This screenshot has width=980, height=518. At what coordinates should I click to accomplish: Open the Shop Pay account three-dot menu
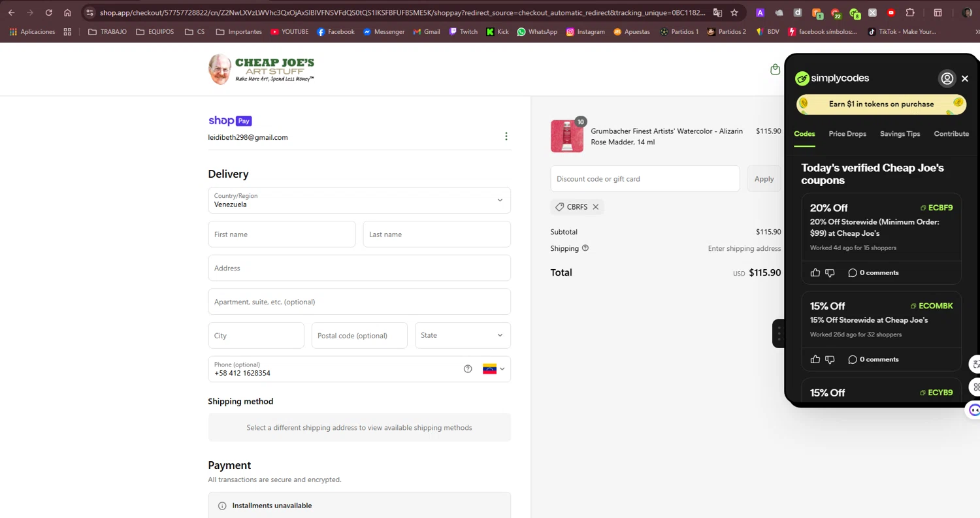[x=506, y=136]
